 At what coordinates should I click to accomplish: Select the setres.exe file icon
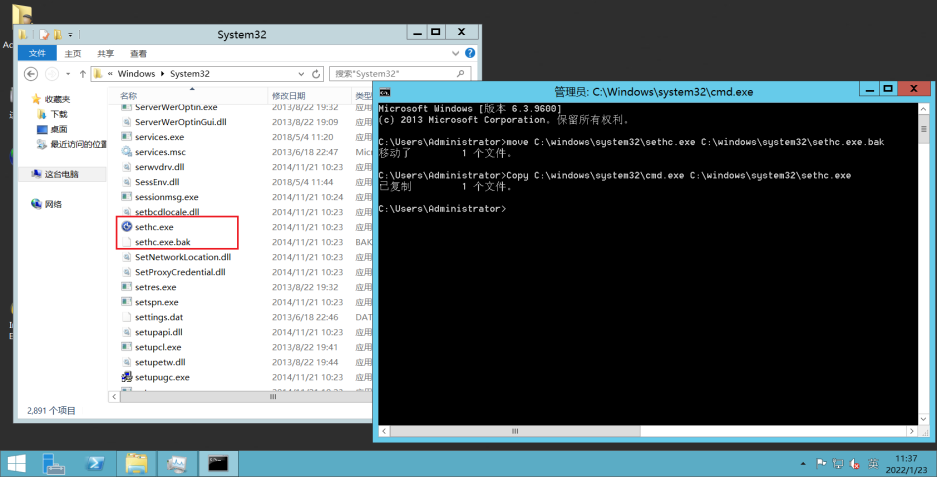tap(126, 287)
